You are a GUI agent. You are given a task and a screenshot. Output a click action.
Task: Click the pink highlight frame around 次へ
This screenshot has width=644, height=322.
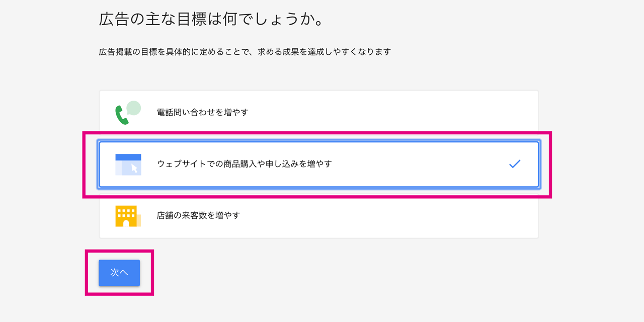[119, 252]
